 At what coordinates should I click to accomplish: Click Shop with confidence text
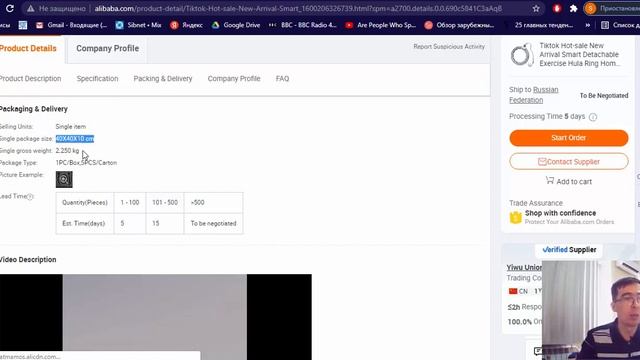click(560, 213)
